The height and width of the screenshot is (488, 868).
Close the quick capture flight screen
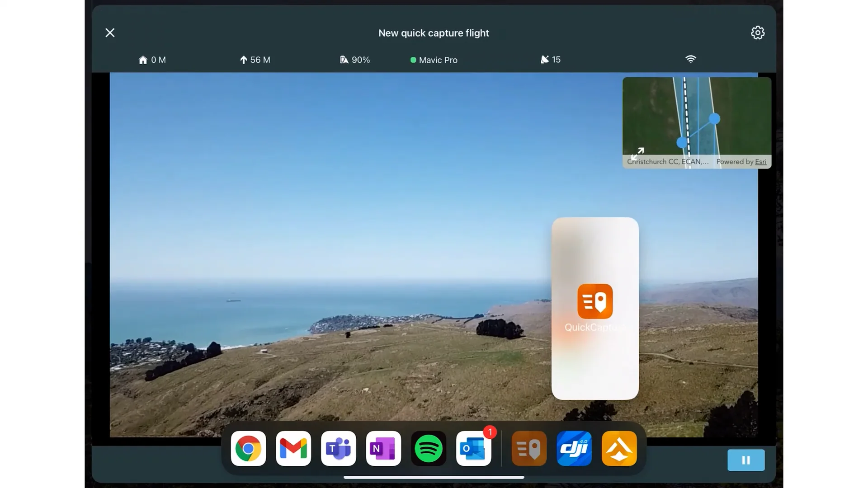[x=110, y=33]
